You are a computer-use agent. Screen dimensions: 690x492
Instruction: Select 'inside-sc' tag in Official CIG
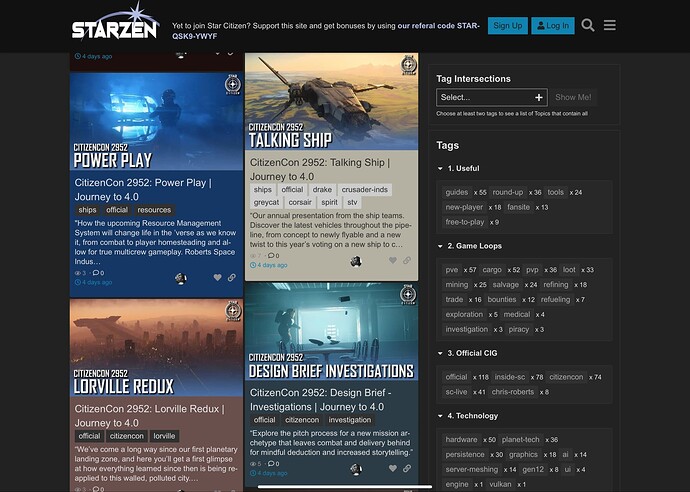pyautogui.click(x=510, y=377)
